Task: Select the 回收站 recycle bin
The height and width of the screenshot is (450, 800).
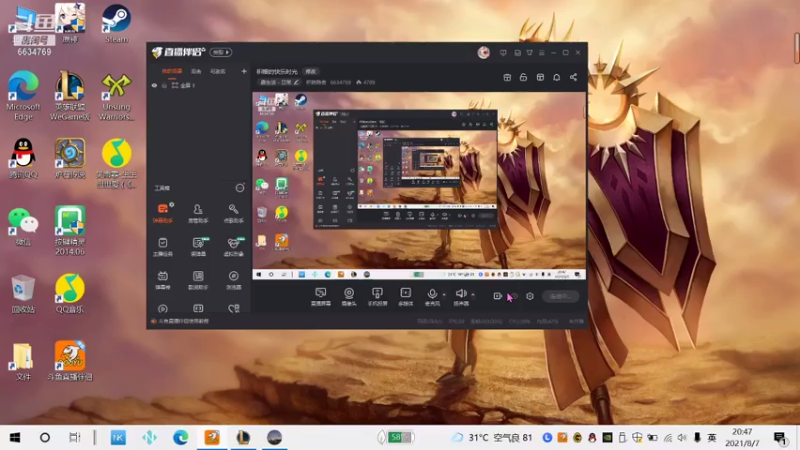Action: (23, 293)
